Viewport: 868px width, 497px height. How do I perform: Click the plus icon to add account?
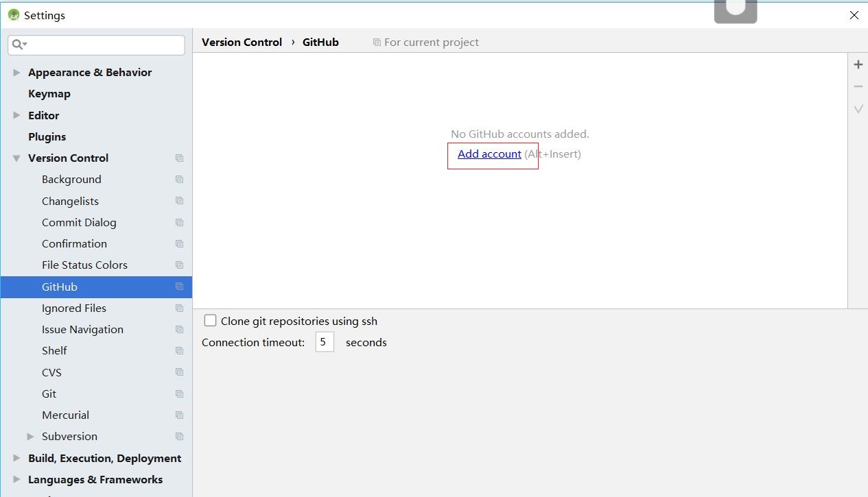click(858, 64)
